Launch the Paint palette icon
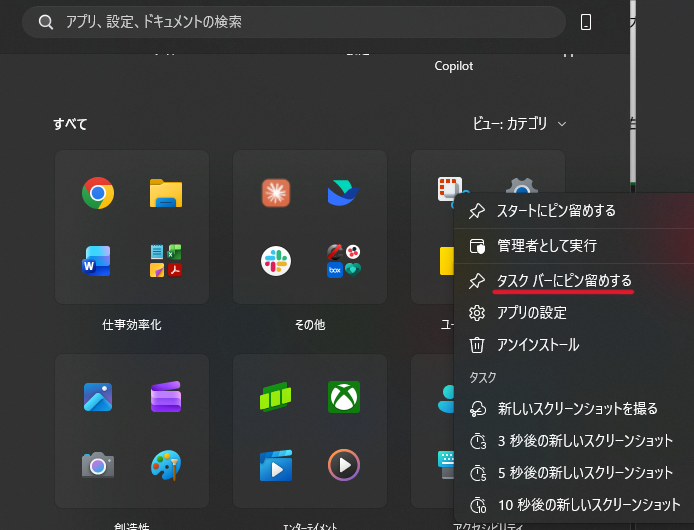 [166, 465]
